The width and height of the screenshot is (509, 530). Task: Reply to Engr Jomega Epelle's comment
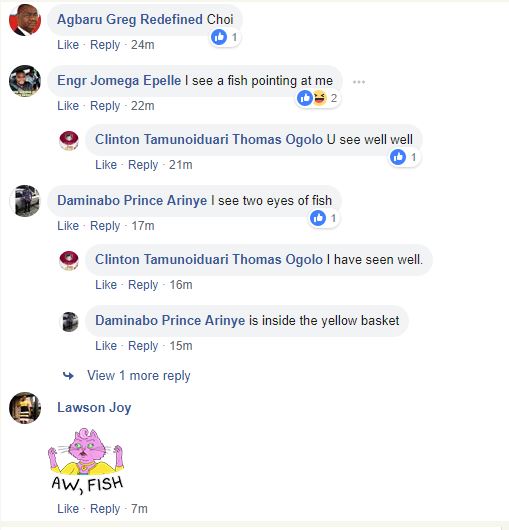click(x=105, y=106)
